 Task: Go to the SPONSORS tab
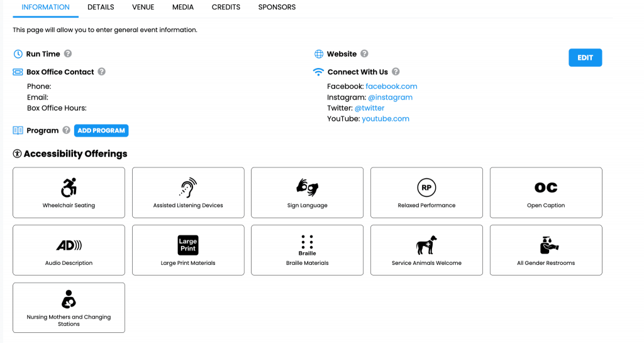point(277,8)
